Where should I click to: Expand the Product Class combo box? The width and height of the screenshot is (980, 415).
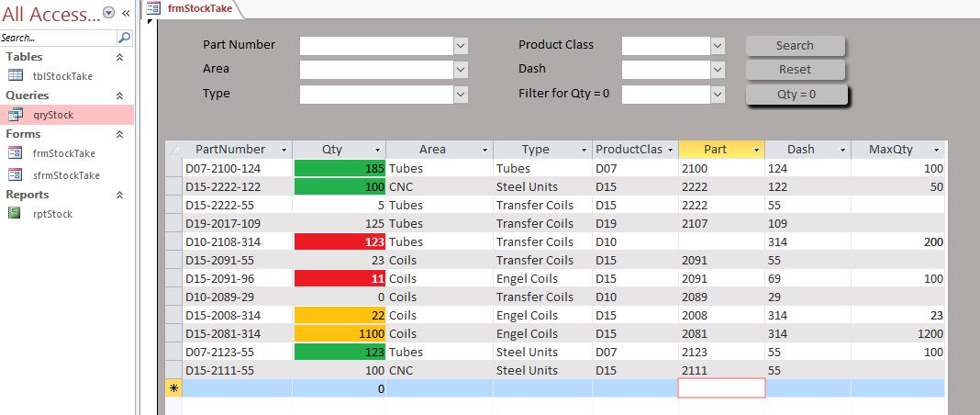point(718,46)
